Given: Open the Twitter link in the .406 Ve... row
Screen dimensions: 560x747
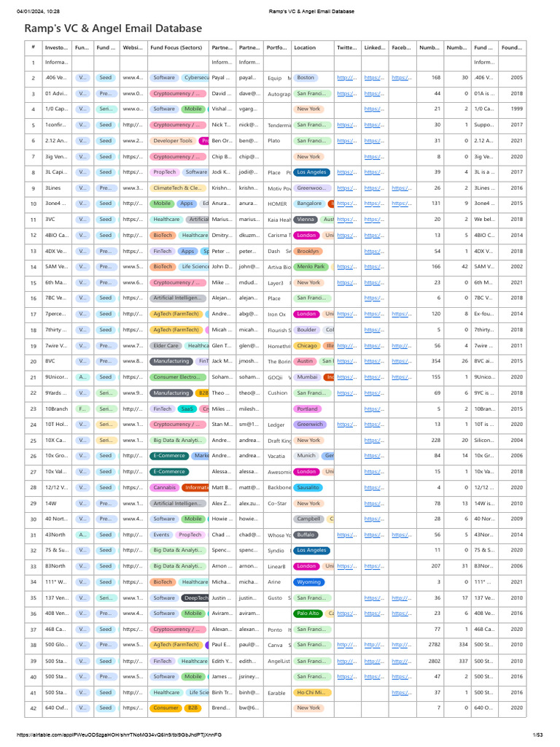Looking at the screenshot, I should (346, 77).
